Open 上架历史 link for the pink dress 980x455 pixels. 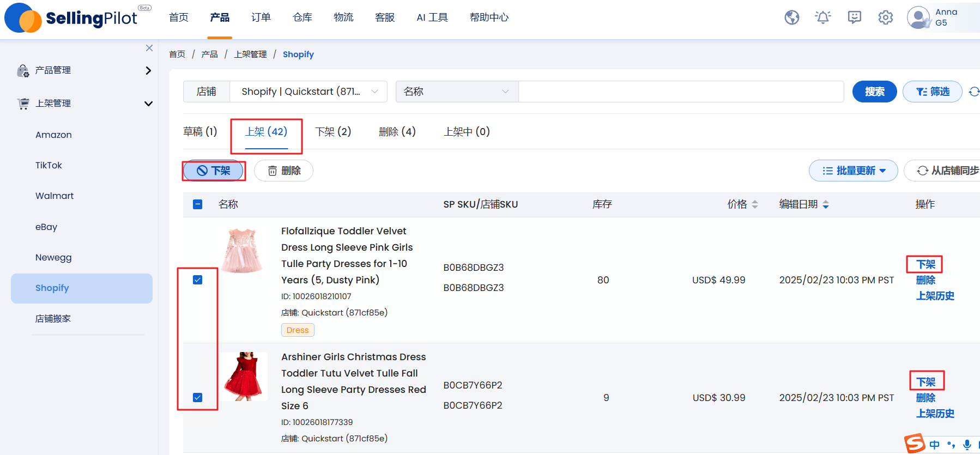(935, 296)
